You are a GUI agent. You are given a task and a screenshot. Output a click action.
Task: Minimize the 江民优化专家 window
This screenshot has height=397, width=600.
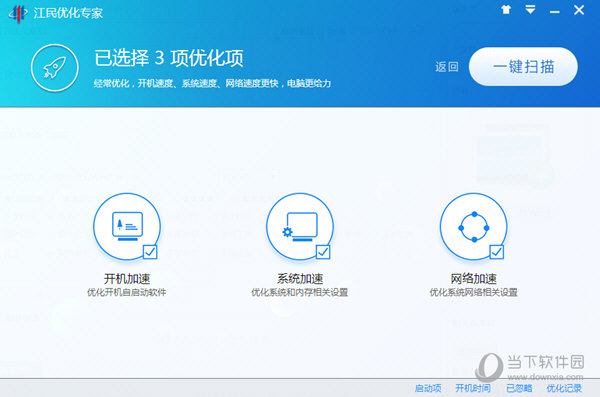(x=555, y=12)
